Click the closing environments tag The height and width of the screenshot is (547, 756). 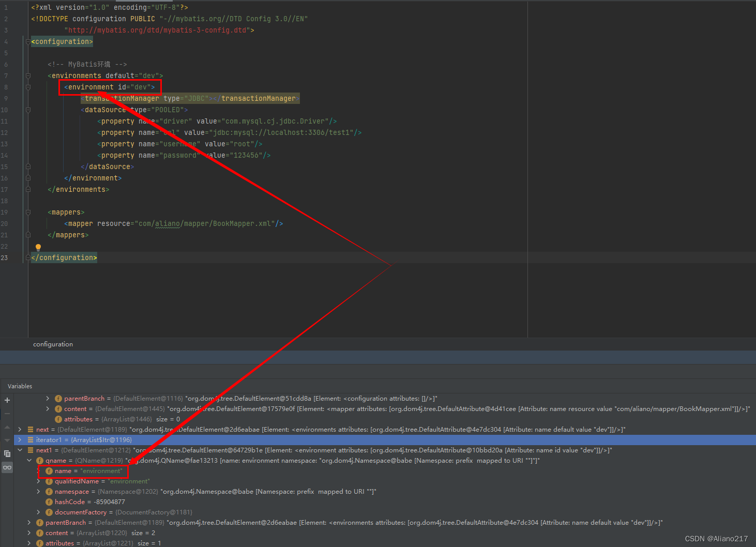(79, 190)
